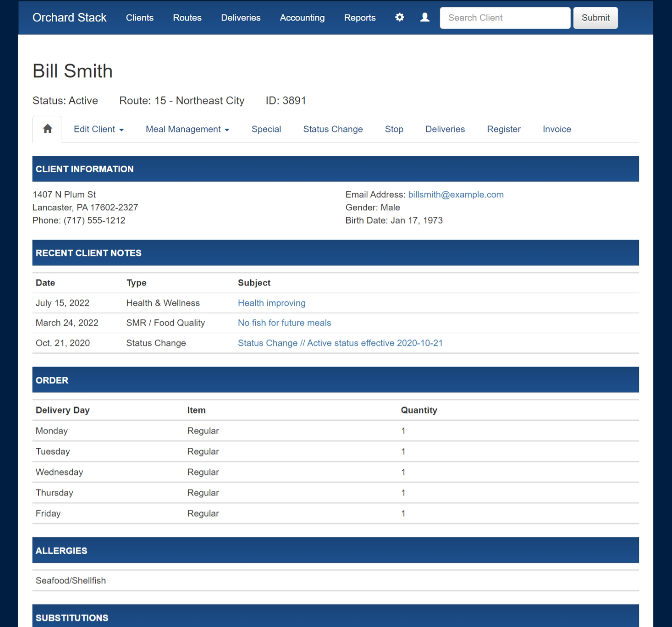Click the Client Information section header
The width and height of the screenshot is (672, 627).
pos(336,169)
